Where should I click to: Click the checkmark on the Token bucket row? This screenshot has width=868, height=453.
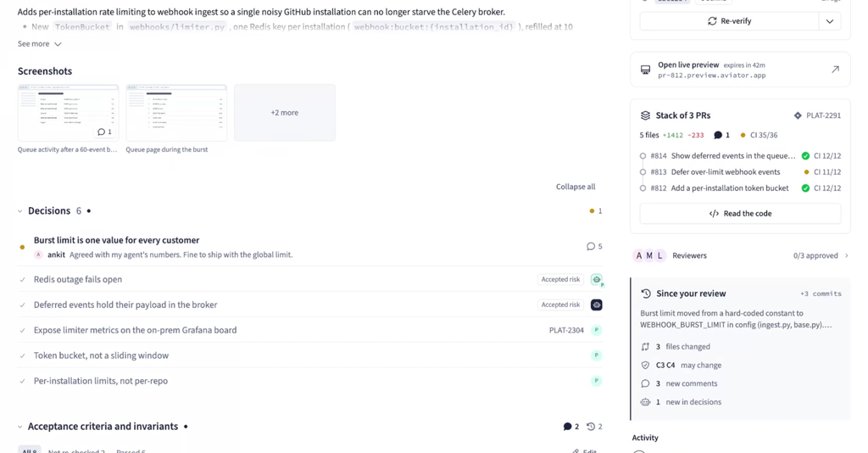coord(22,356)
